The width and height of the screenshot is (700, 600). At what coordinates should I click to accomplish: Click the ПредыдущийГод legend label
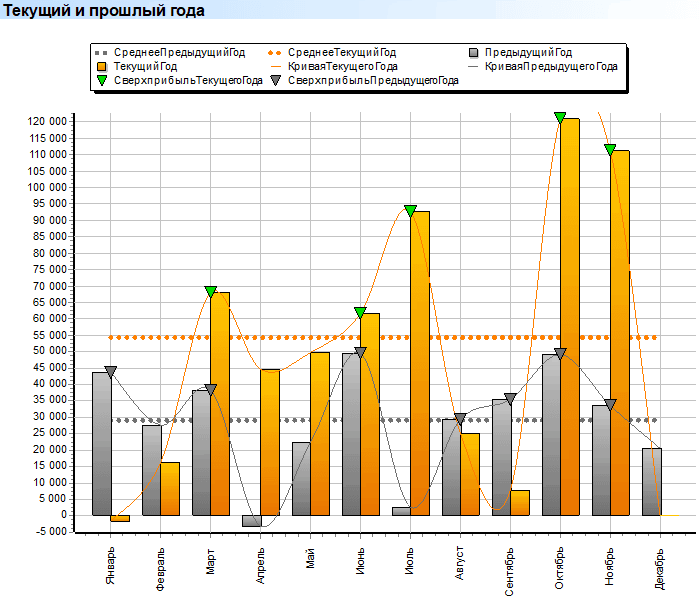click(x=529, y=53)
